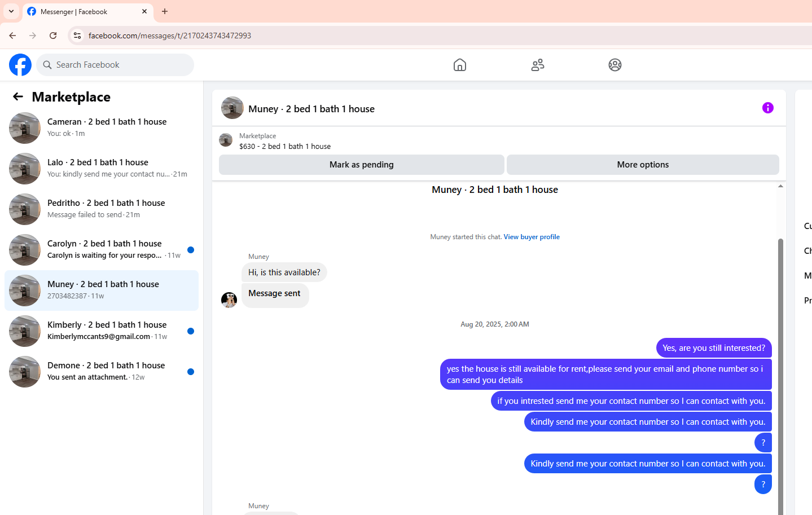812x515 pixels.
Task: Click the Marketplace heading text
Action: pos(71,97)
